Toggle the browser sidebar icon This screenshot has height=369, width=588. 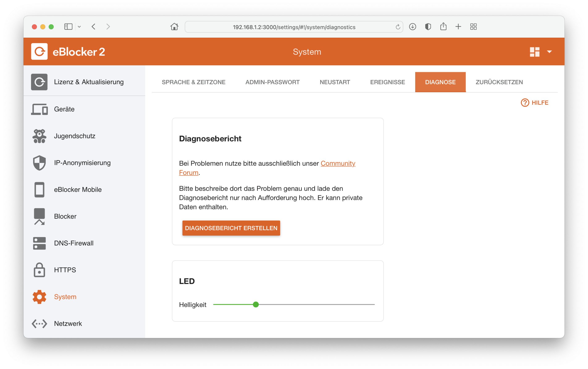pyautogui.click(x=68, y=27)
